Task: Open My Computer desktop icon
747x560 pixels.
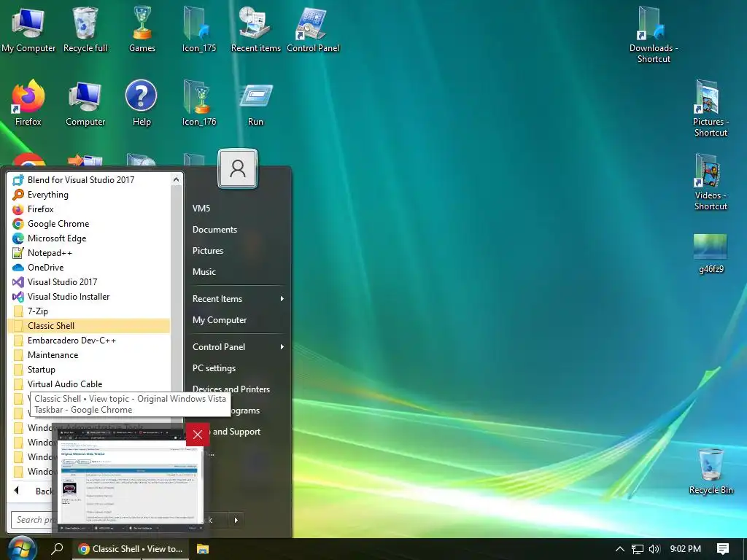Action: (28, 29)
